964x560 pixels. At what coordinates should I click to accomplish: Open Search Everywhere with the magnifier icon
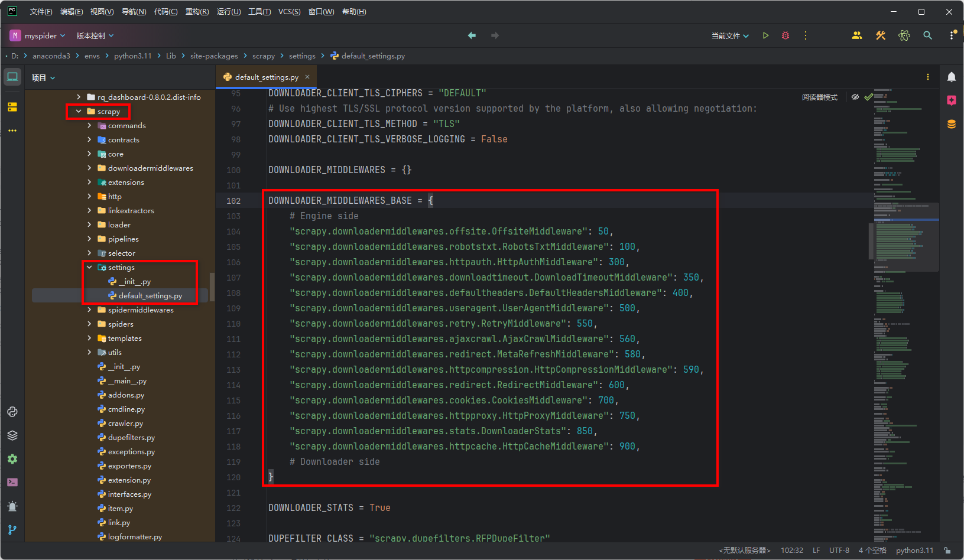[927, 35]
